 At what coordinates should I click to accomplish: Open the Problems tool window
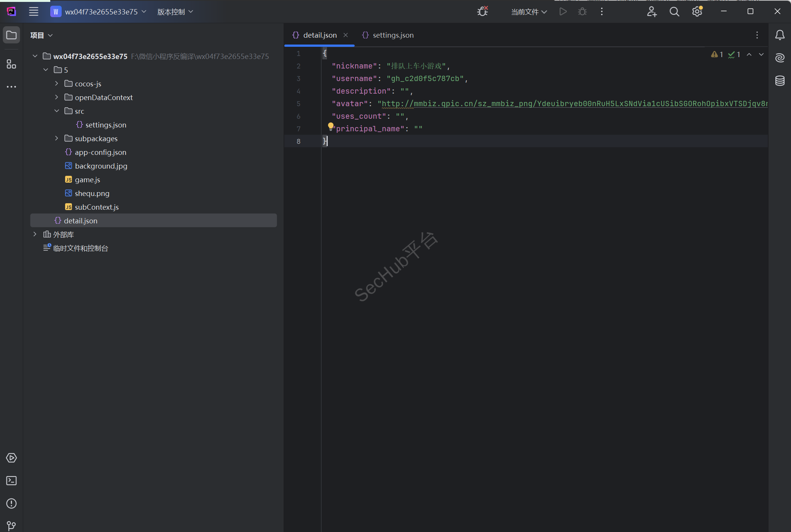(x=11, y=503)
